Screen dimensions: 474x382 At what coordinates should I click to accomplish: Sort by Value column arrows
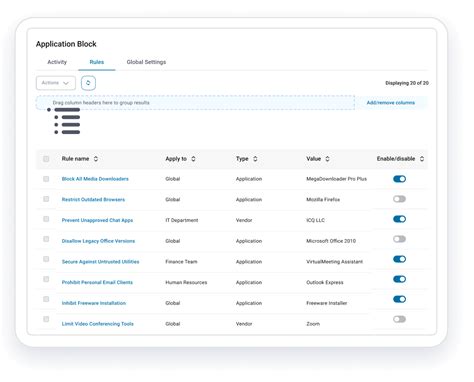pos(327,159)
